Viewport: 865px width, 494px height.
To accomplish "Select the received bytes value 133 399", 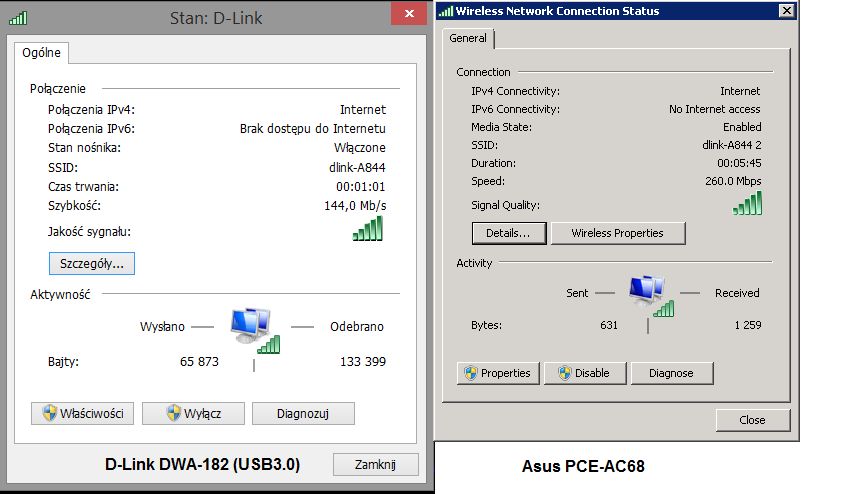I will click(363, 362).
